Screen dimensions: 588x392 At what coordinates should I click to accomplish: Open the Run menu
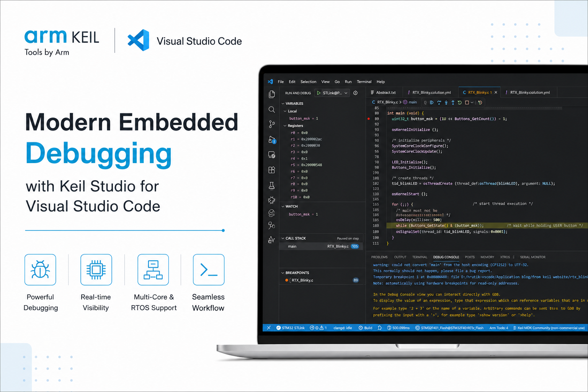point(348,82)
